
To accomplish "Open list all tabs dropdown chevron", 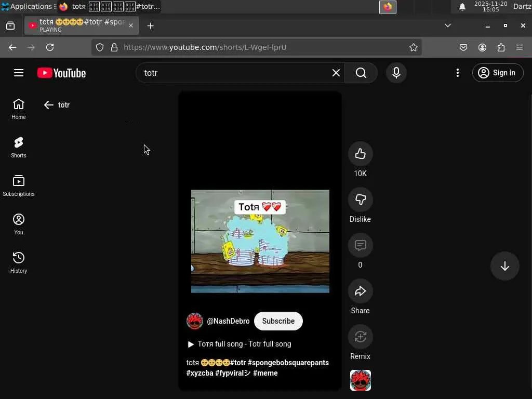I will (x=448, y=25).
